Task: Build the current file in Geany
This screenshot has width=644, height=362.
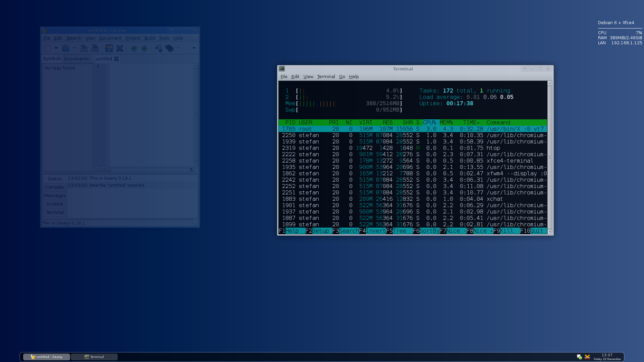Action: coord(169,48)
